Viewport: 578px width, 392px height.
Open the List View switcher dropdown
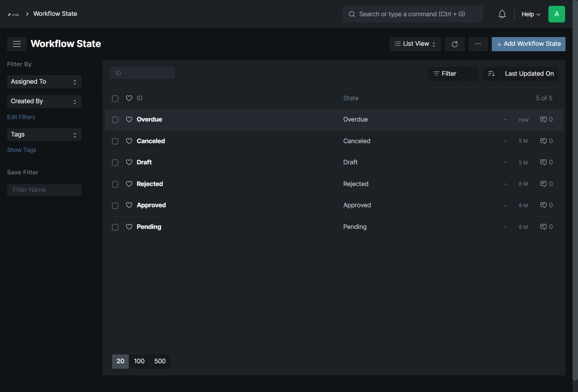tap(415, 44)
